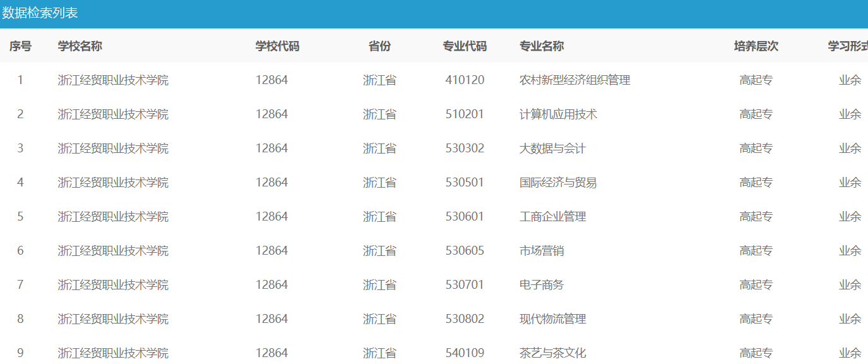The image size is (868, 364).
Task: Click 业余 in the 电子商务 row
Action: (850, 285)
